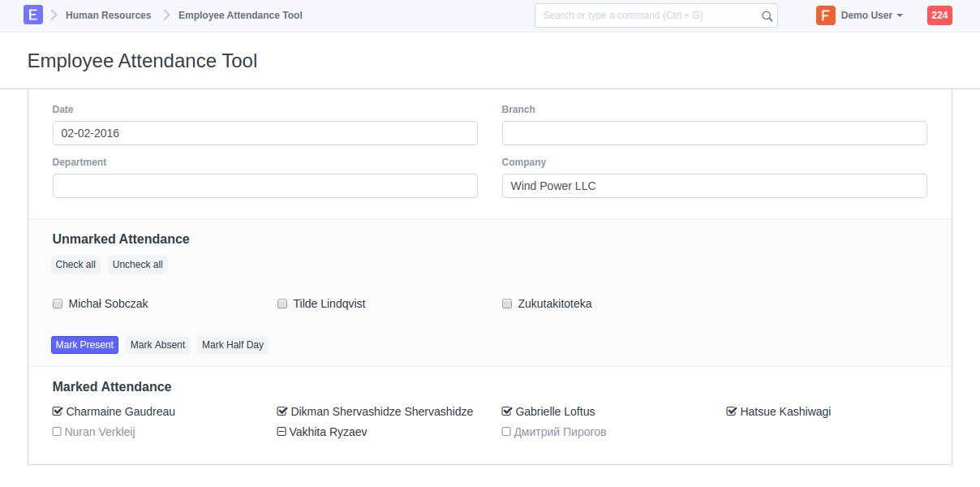980x487 pixels.
Task: Open the 224 notifications badge
Action: [939, 15]
